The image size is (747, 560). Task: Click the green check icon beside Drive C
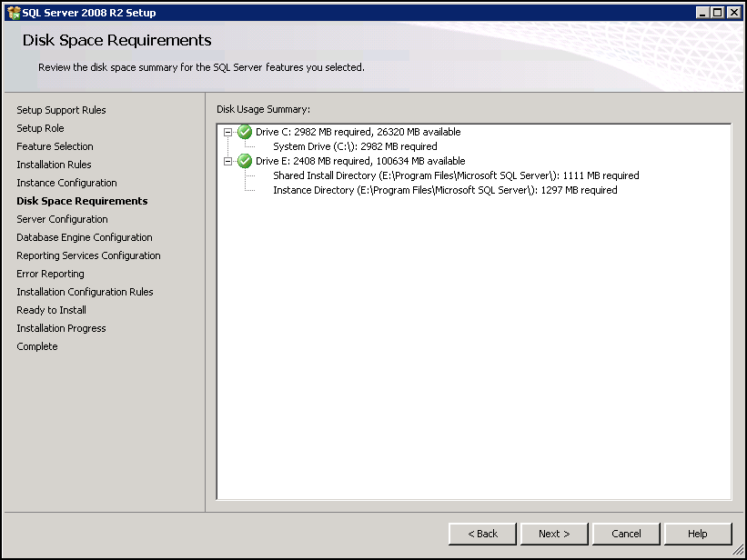click(x=243, y=132)
